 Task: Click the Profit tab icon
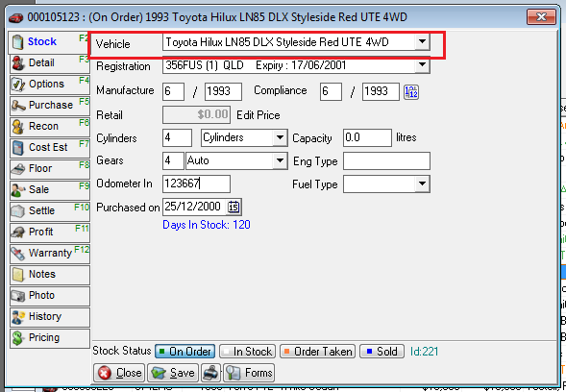(x=17, y=233)
